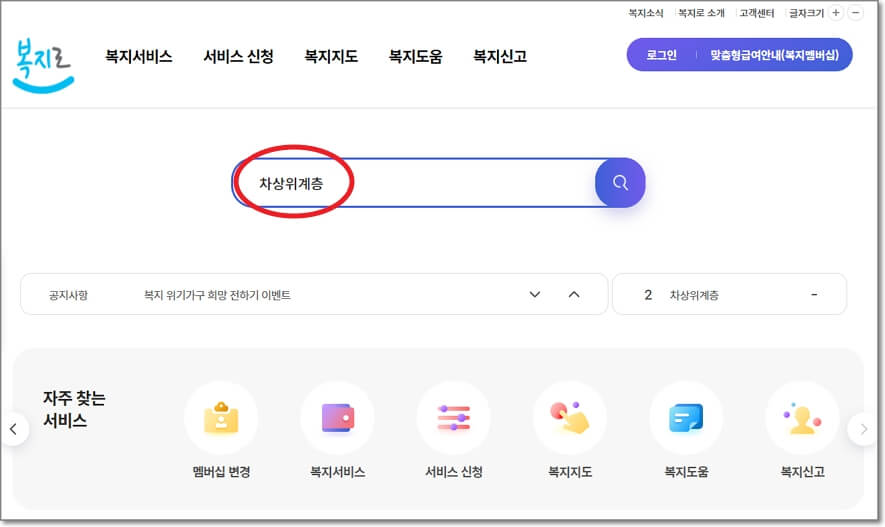Open the 멤버십 변경 service icon
The image size is (885, 527).
(221, 418)
